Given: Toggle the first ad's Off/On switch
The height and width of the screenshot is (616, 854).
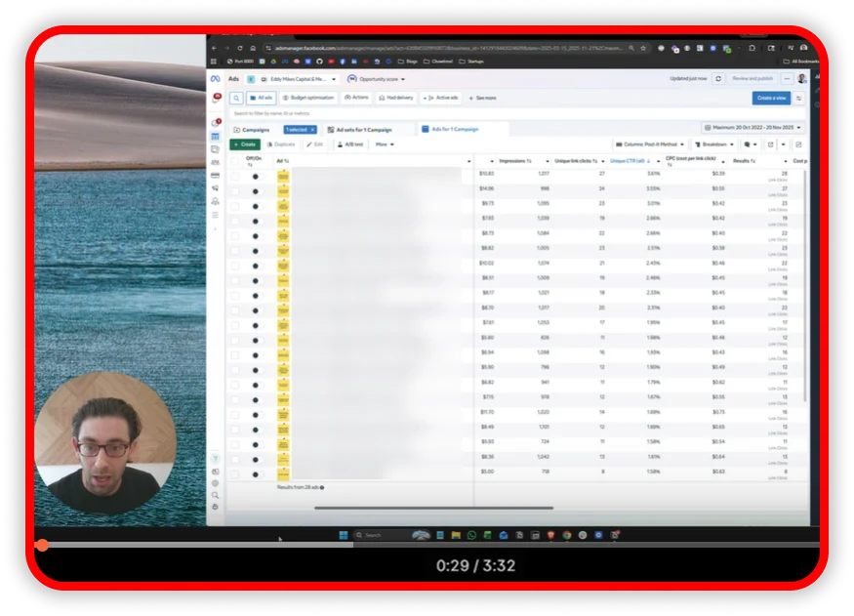Looking at the screenshot, I should [x=255, y=177].
